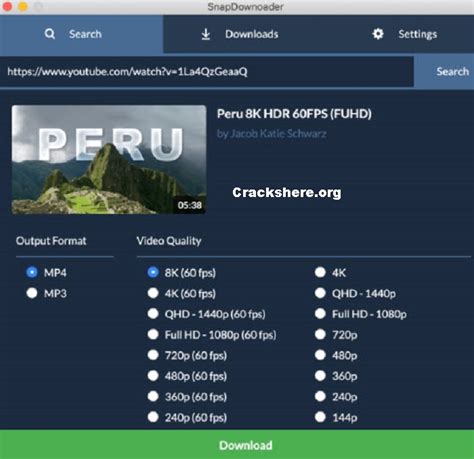Switch to the Search tab
The height and width of the screenshot is (459, 474).
point(82,34)
